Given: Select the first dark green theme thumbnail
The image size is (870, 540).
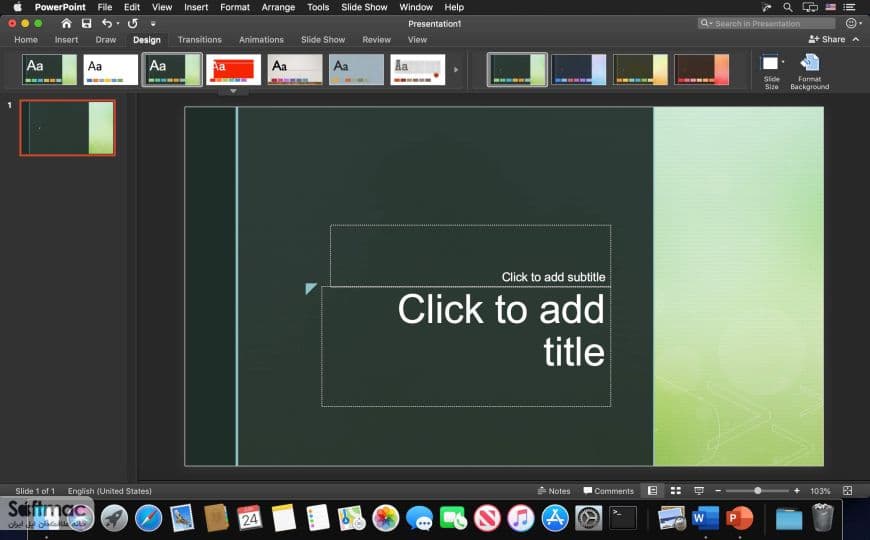Looking at the screenshot, I should [x=49, y=69].
